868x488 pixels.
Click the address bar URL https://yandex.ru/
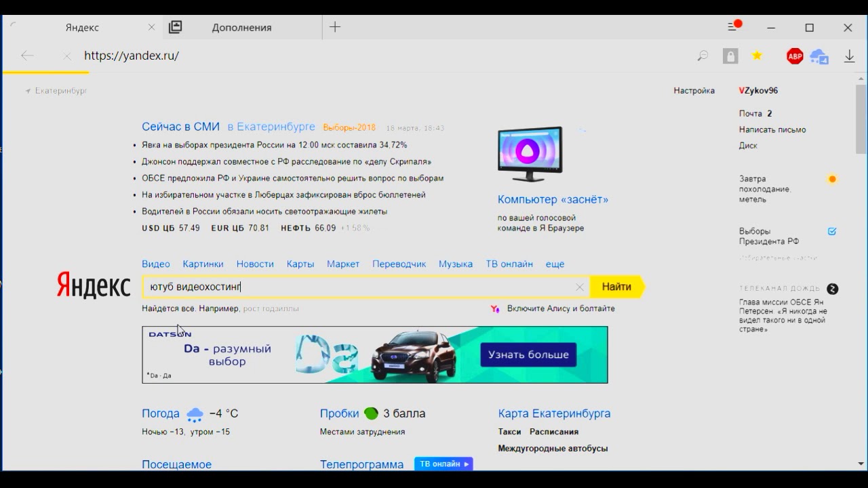pos(132,56)
